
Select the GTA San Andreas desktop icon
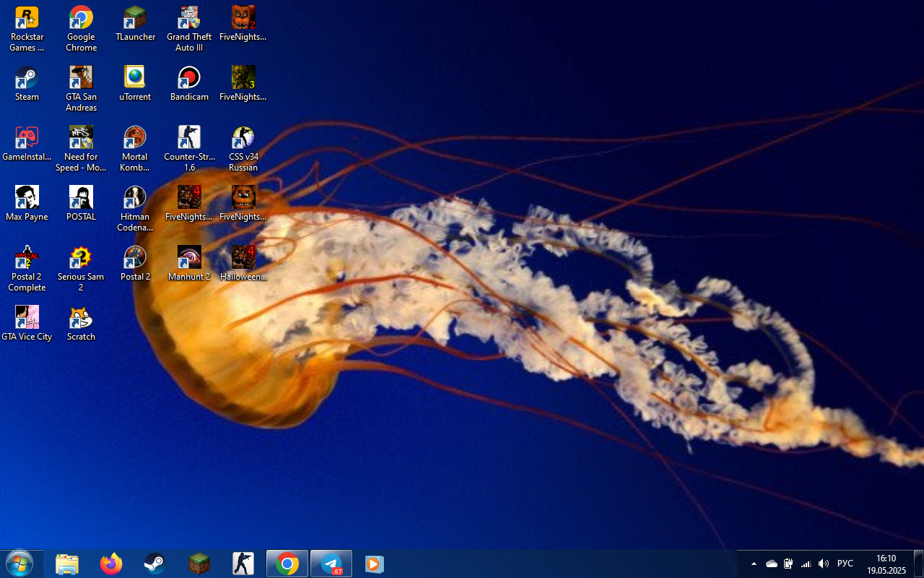[81, 78]
